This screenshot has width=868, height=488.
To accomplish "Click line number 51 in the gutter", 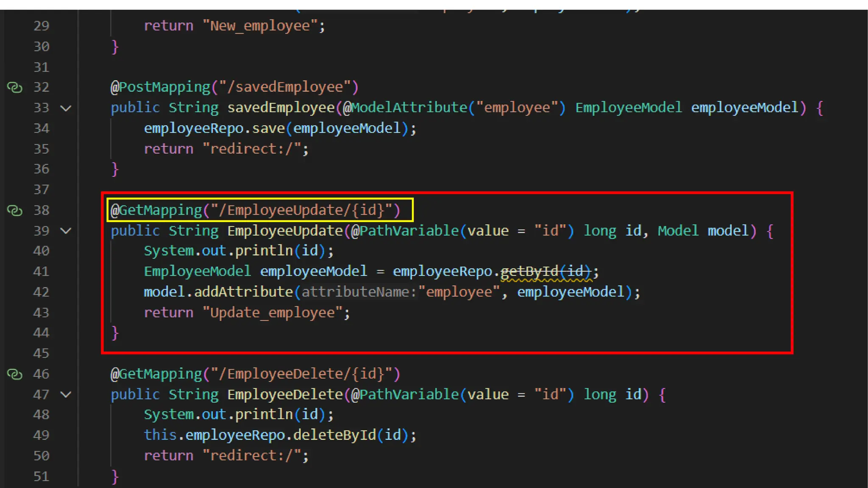I will click(x=41, y=477).
